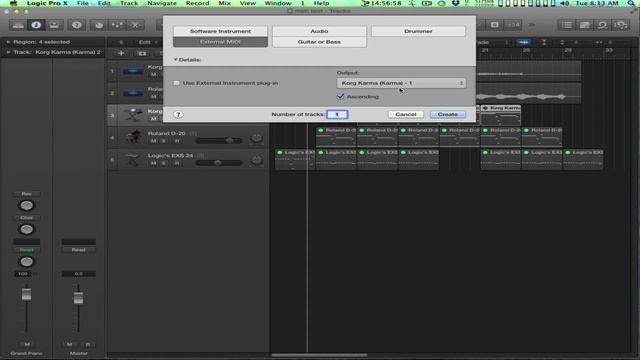Select the Audio track type

(319, 31)
